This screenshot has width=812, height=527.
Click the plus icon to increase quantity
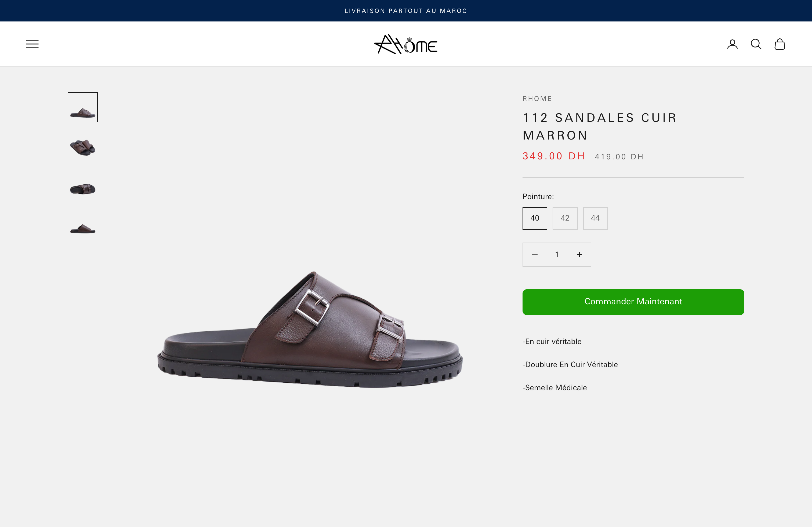click(x=579, y=254)
